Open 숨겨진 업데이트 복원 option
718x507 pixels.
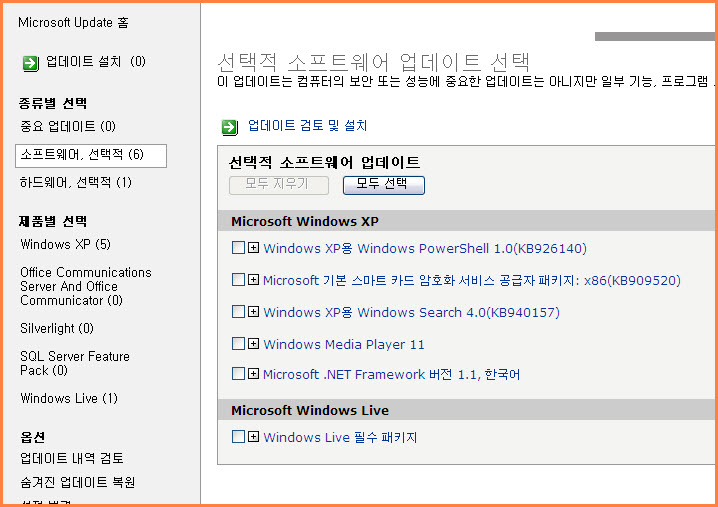click(x=78, y=482)
